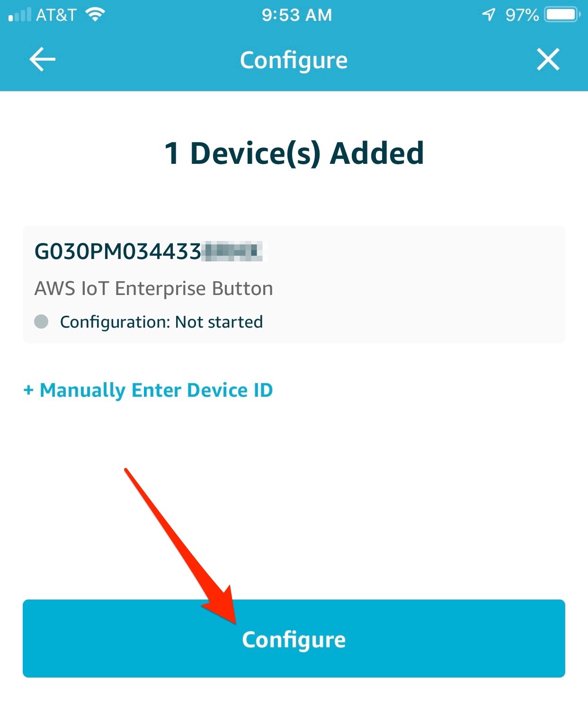The height and width of the screenshot is (706, 588).
Task: Open Manually Enter Device ID link
Action: tap(148, 390)
